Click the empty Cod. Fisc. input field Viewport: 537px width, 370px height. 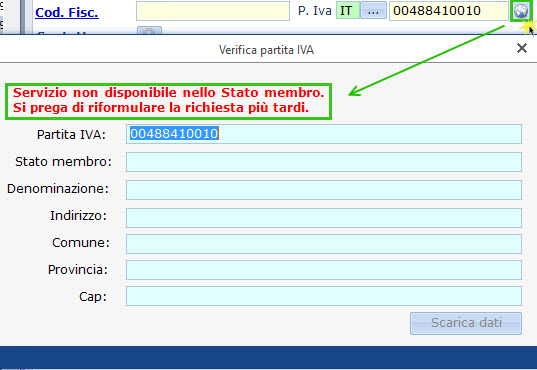point(213,11)
